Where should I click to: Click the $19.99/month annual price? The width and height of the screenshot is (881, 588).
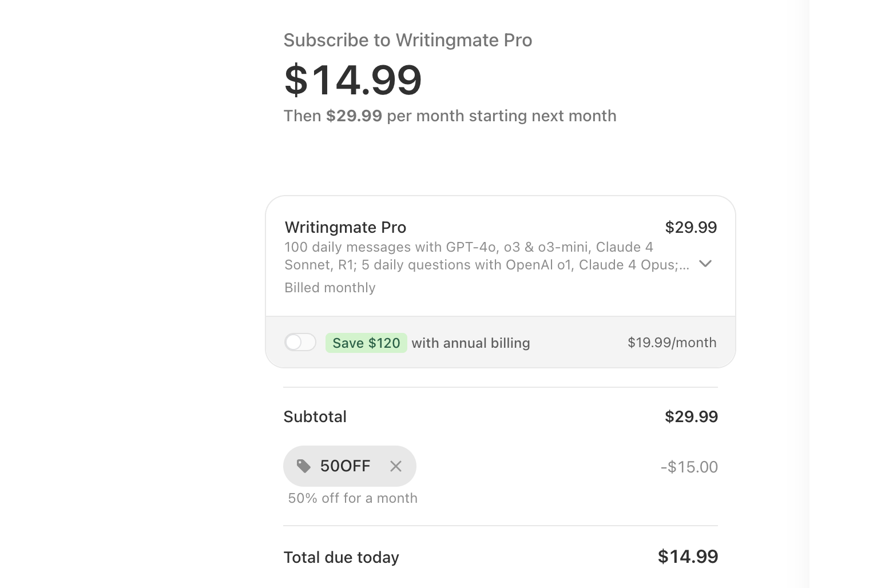point(672,343)
